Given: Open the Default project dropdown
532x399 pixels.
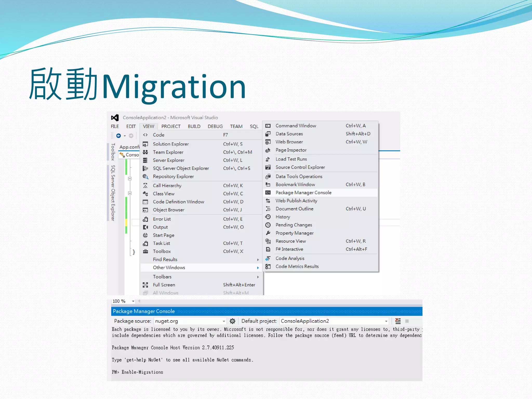Looking at the screenshot, I should pos(386,321).
